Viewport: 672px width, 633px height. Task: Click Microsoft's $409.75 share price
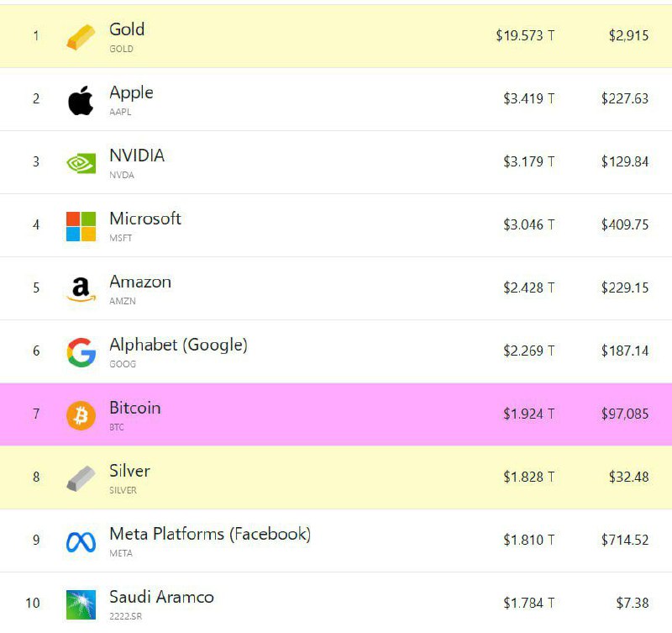(x=625, y=224)
